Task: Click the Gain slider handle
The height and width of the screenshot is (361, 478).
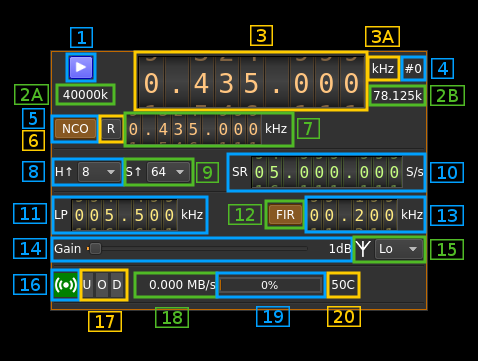Action: 95,249
